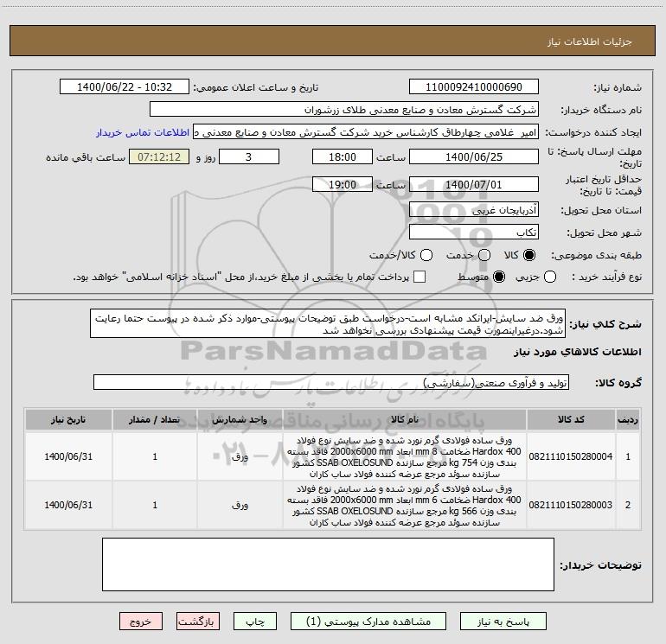Open 'مشاهده مدارک پیوستی (1)' attachments button
666x644 pixels.
pyautogui.click(x=368, y=622)
